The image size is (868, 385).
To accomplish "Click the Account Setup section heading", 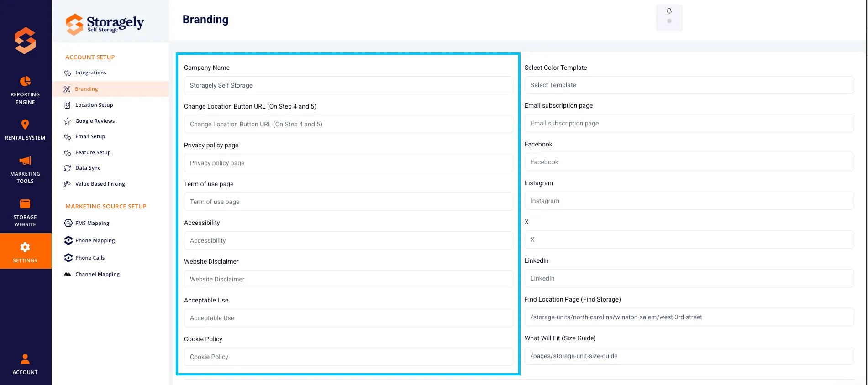I will click(90, 57).
